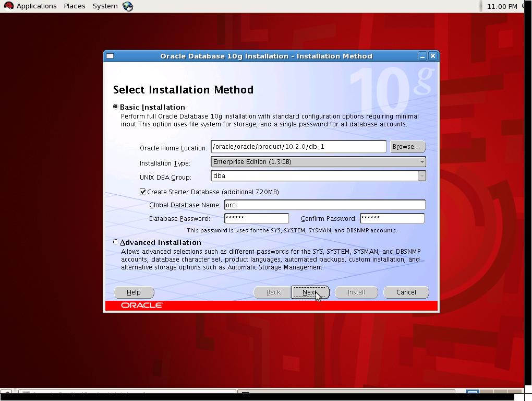
Task: Click the workspace switcher first desktop
Action: click(472, 392)
